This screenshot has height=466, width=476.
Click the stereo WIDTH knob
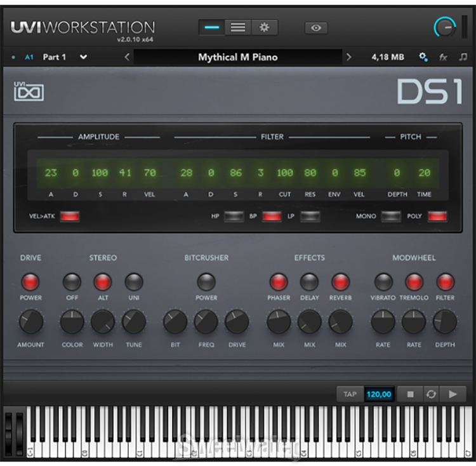(103, 322)
